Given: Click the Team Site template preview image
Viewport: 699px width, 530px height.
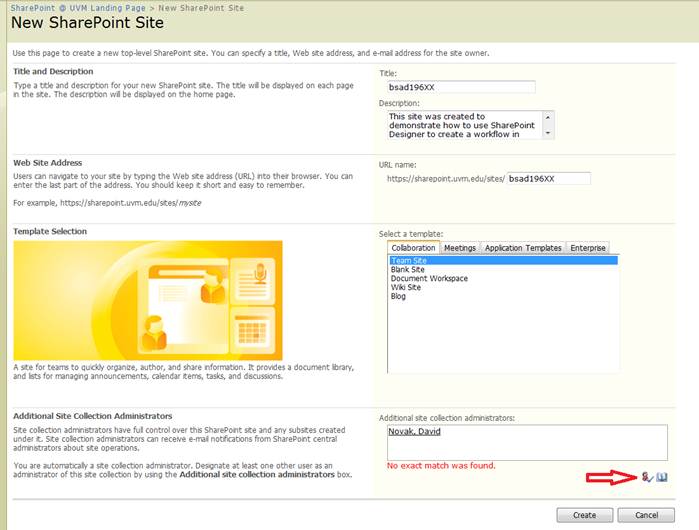Looking at the screenshot, I should pyautogui.click(x=148, y=300).
